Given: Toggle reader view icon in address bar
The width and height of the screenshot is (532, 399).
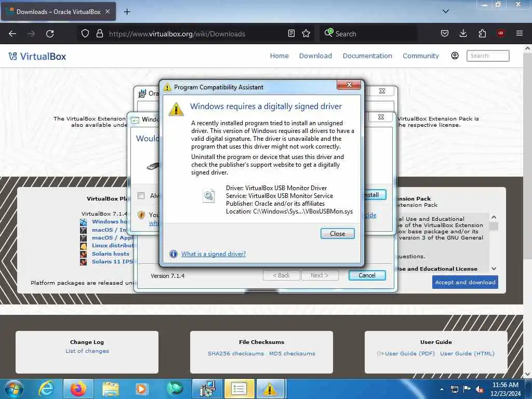Looking at the screenshot, I should coord(291,34).
